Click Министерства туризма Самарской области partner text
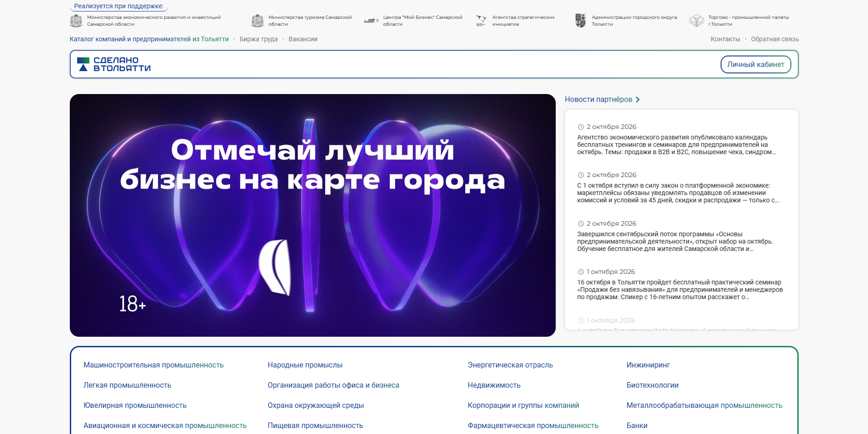The height and width of the screenshot is (434, 868). tap(310, 21)
